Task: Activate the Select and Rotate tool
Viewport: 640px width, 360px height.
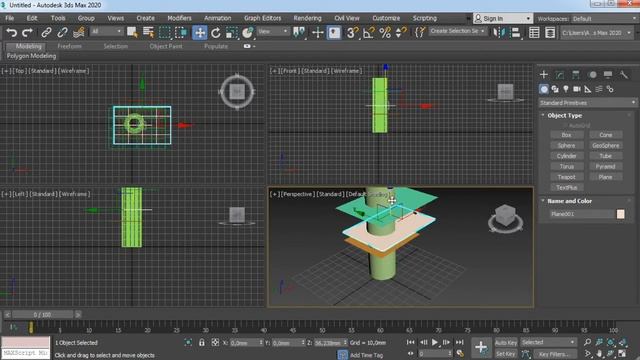Action: tap(216, 32)
